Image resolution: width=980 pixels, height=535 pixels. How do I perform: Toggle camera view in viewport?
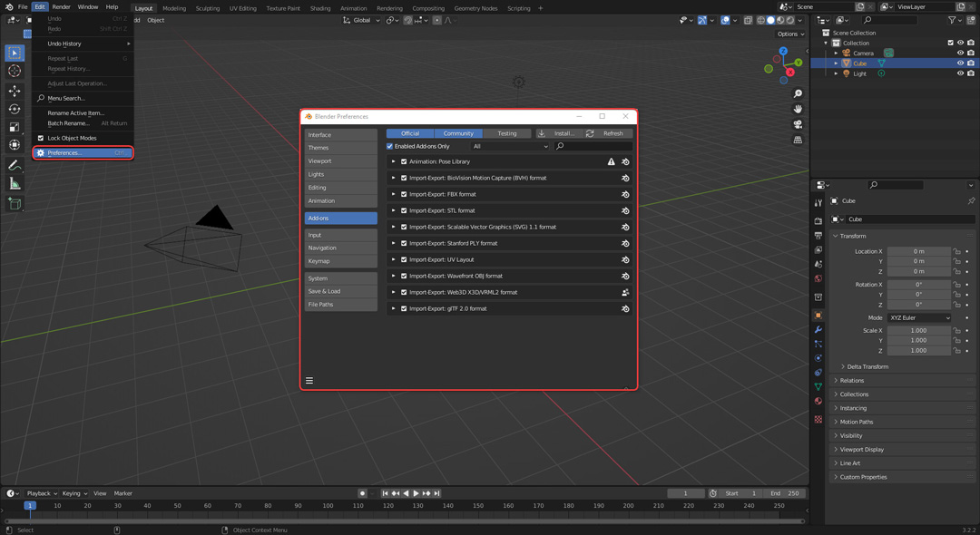[x=798, y=124]
